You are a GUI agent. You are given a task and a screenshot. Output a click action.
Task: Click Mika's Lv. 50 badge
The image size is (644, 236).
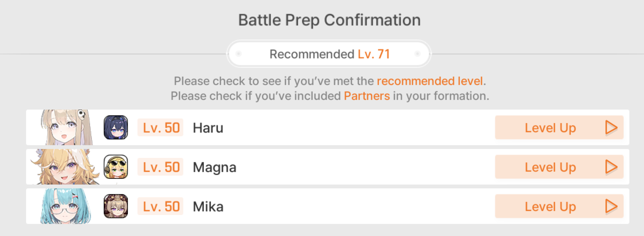click(x=161, y=206)
